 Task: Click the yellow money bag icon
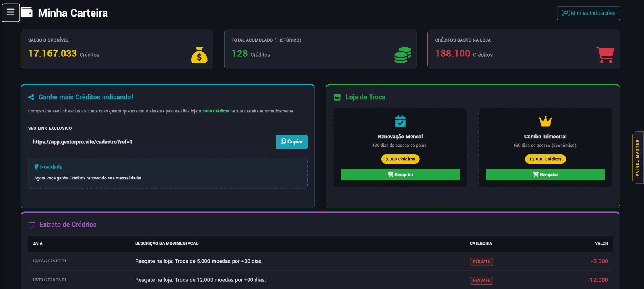199,55
